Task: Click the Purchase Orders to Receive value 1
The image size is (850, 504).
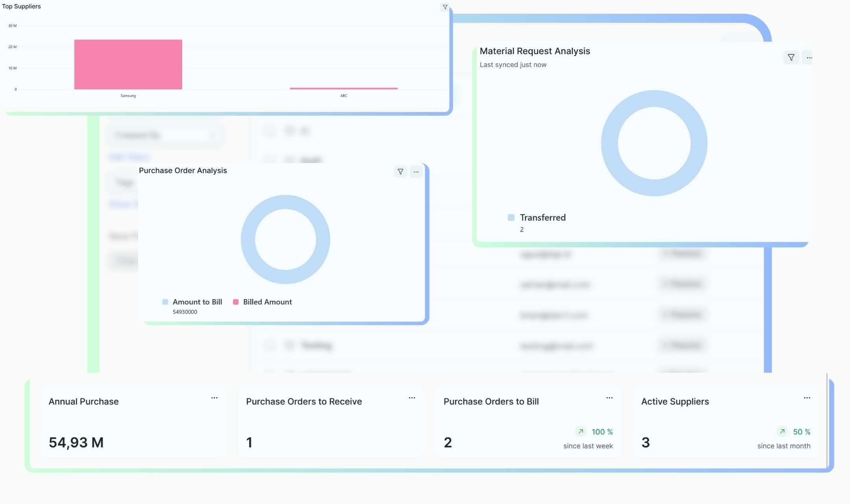Action: pyautogui.click(x=249, y=443)
